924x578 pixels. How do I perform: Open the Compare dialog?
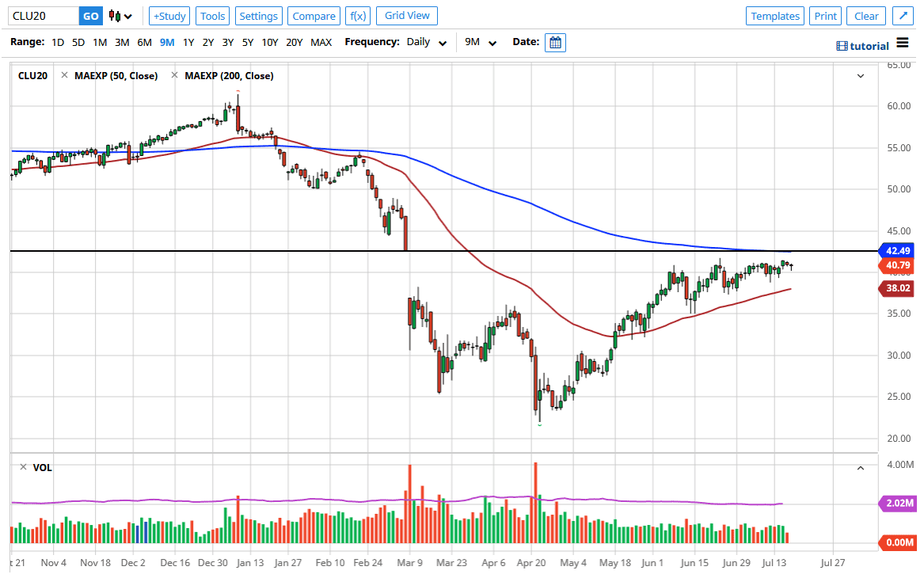tap(314, 15)
